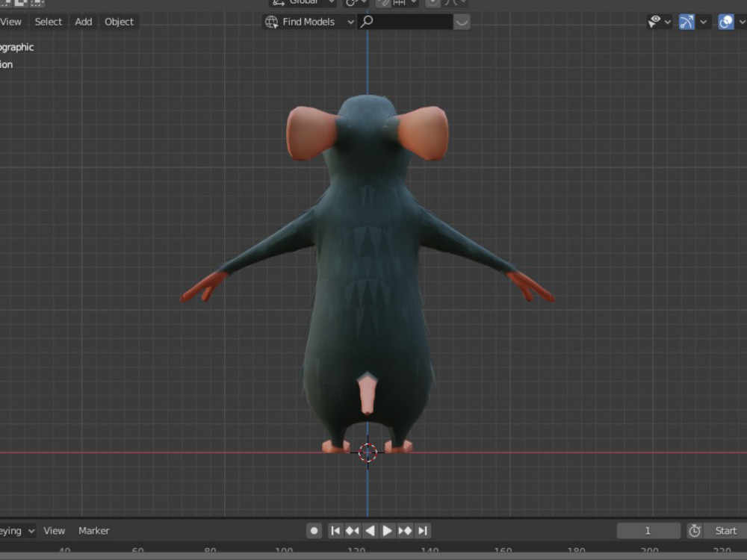This screenshot has width=747, height=560.
Task: Expand the object visibility options arrow
Action: (668, 22)
